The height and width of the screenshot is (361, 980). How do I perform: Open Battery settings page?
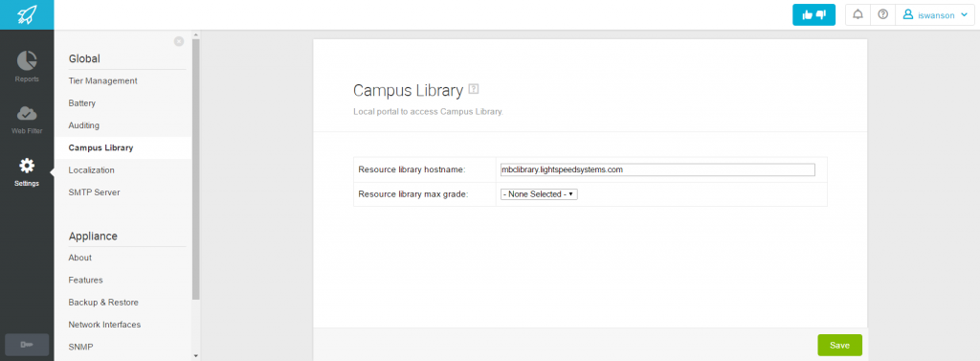point(82,103)
